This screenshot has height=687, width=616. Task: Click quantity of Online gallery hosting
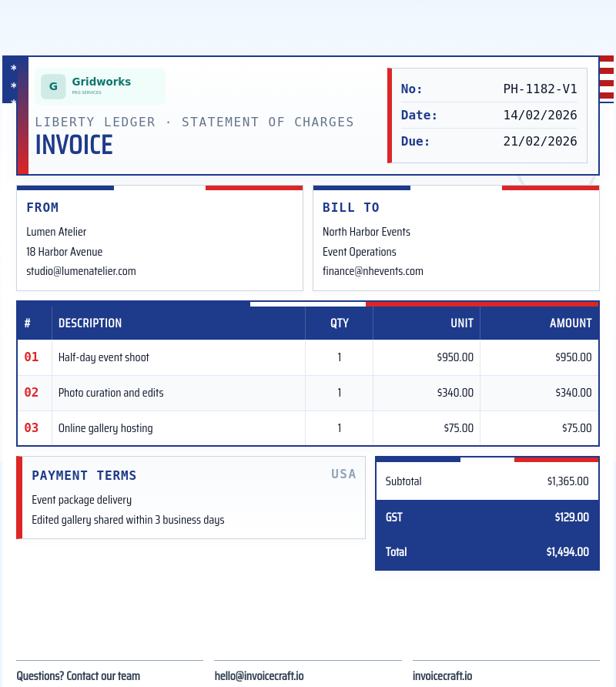pyautogui.click(x=339, y=428)
